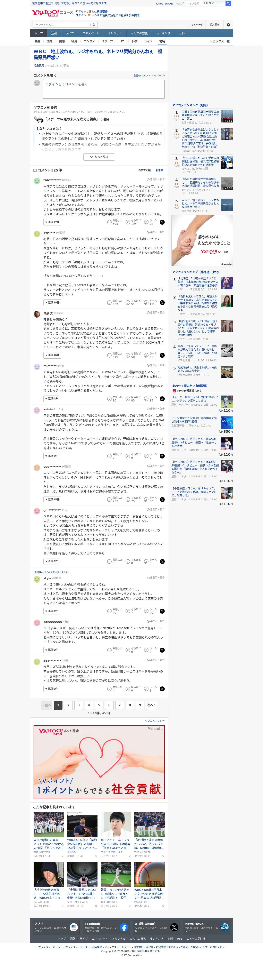Share 洋泉 大's comment on X
The height and width of the screenshot is (980, 263).
pos(162,355)
